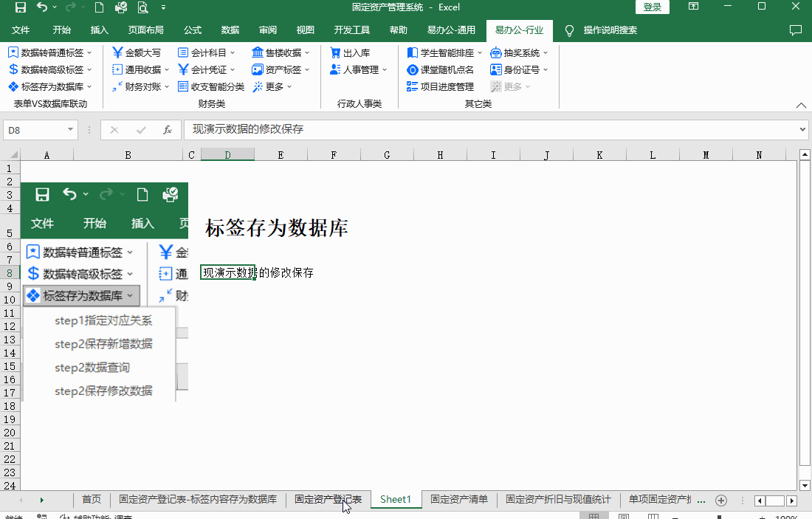Image resolution: width=812 pixels, height=519 pixels.
Task: Click 出入库 button
Action: (x=350, y=53)
